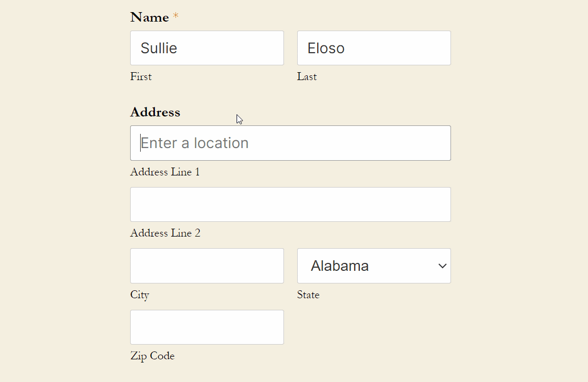Click the word "Eloso" inside Last field

pyautogui.click(x=326, y=48)
